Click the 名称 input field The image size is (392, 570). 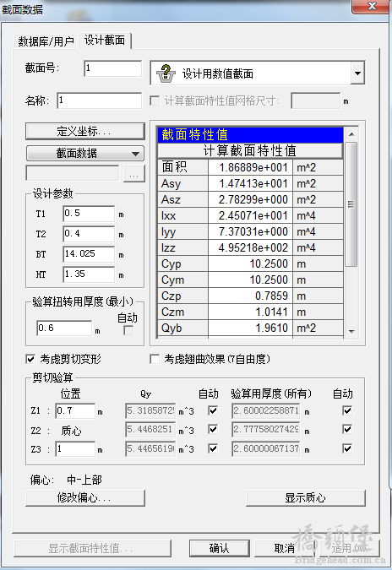(100, 100)
